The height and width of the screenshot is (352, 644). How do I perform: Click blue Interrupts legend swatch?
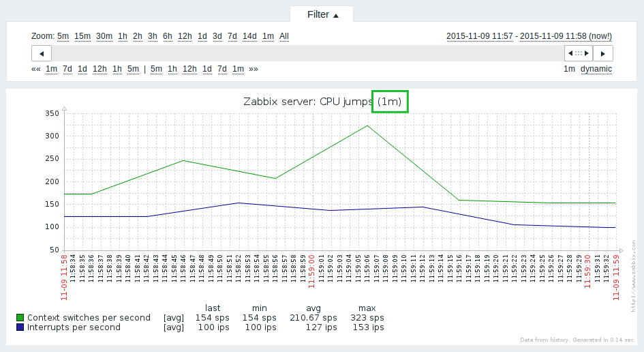(20, 327)
